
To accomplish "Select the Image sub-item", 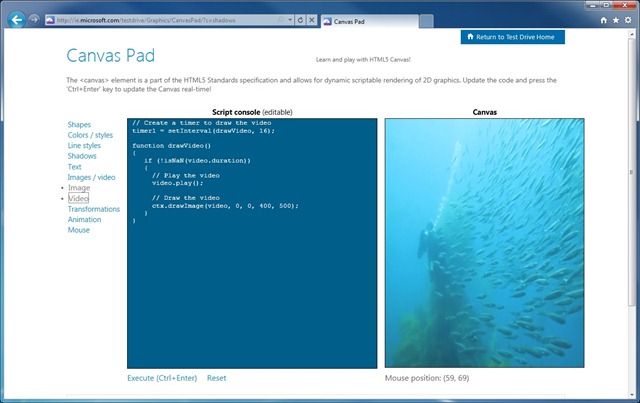I will tap(79, 188).
